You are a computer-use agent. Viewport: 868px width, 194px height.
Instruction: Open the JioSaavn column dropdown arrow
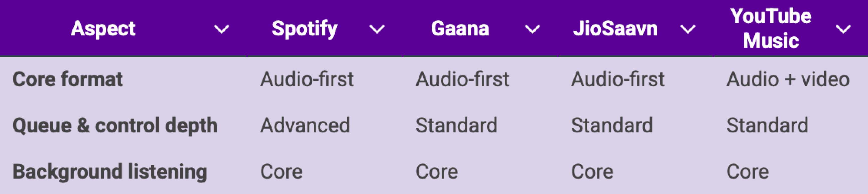point(688,29)
